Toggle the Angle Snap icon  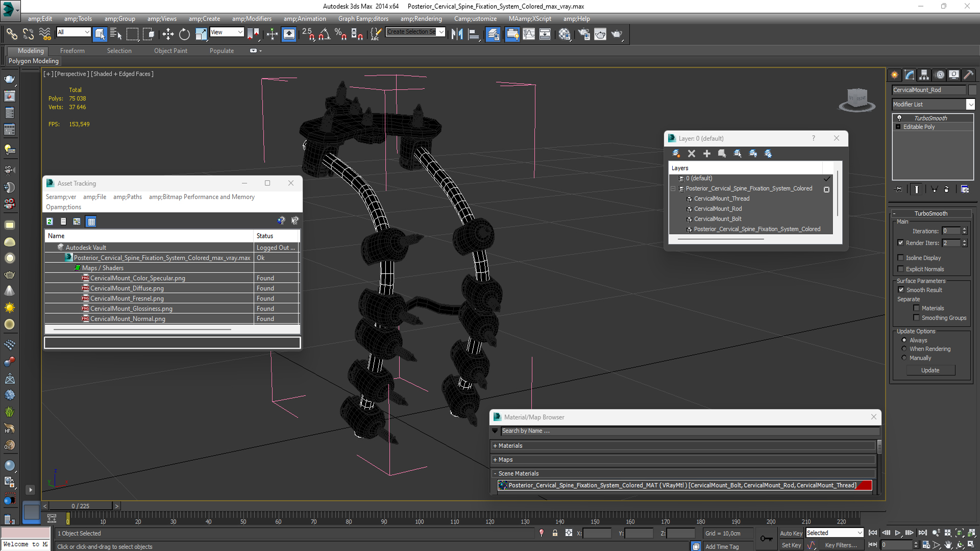pos(324,34)
